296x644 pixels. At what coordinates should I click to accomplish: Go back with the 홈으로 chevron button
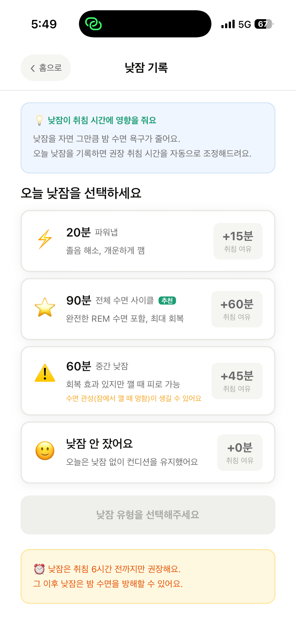46,68
